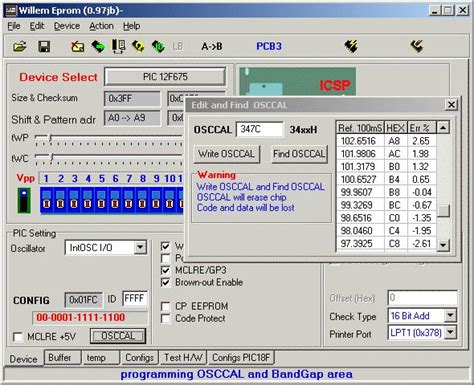Click the OSCCAL 347C input field
The width and height of the screenshot is (474, 385).
(260, 129)
